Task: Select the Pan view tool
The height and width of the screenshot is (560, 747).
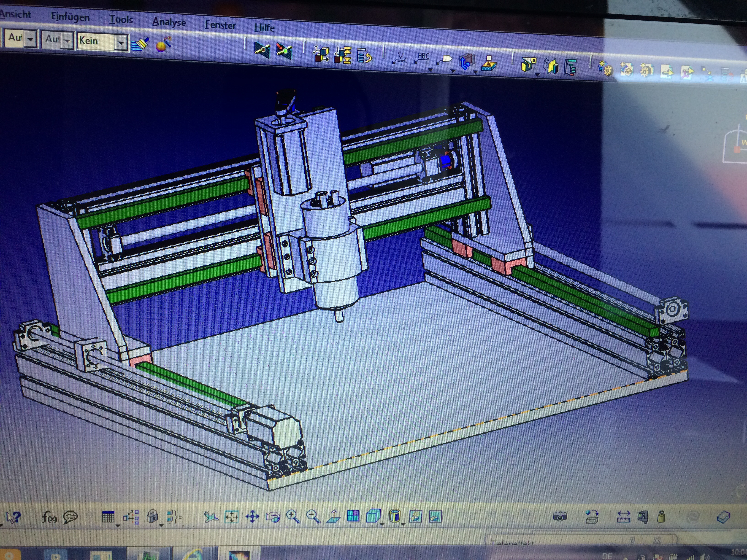Action: point(252,517)
